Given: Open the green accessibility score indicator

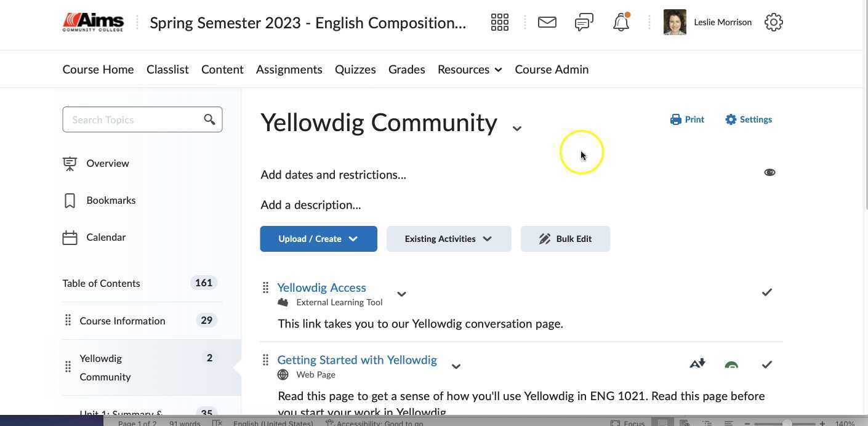Looking at the screenshot, I should (731, 364).
